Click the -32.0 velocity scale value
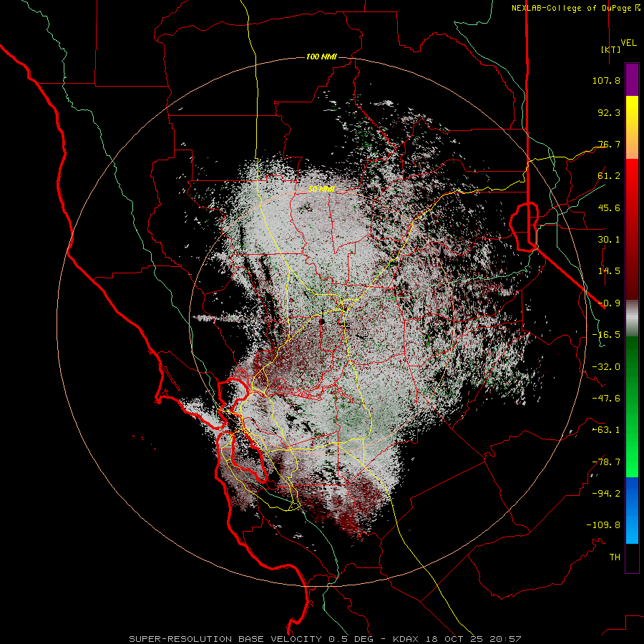Viewport: 644px width, 644px height. tap(606, 367)
